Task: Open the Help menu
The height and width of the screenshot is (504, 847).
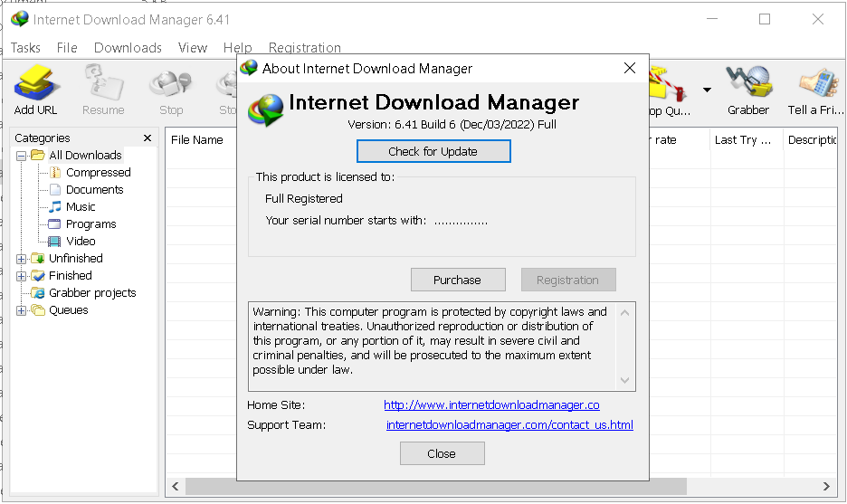Action: click(238, 48)
